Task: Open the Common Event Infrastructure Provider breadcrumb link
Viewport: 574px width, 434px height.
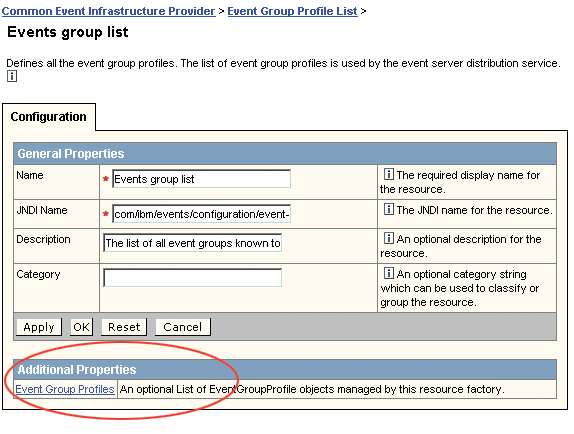Action: point(109,11)
